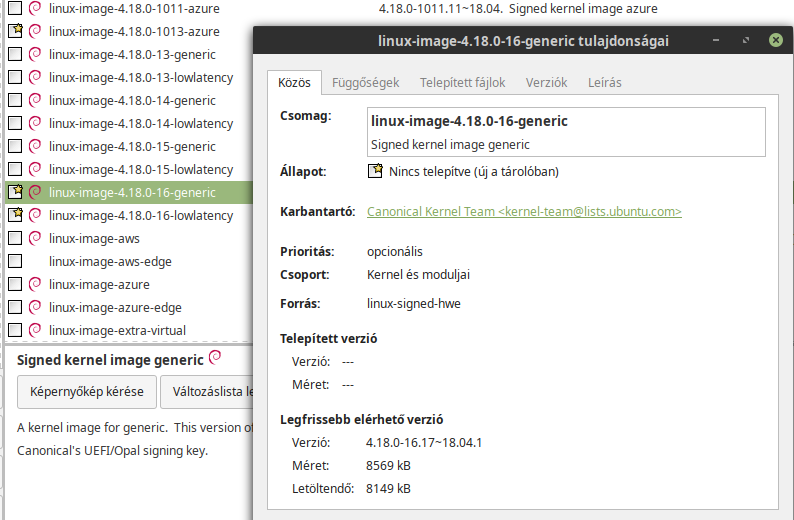Screen dimensions: 794x520
Task: Maximize the tulajdonságai properties dialog
Action: point(746,40)
